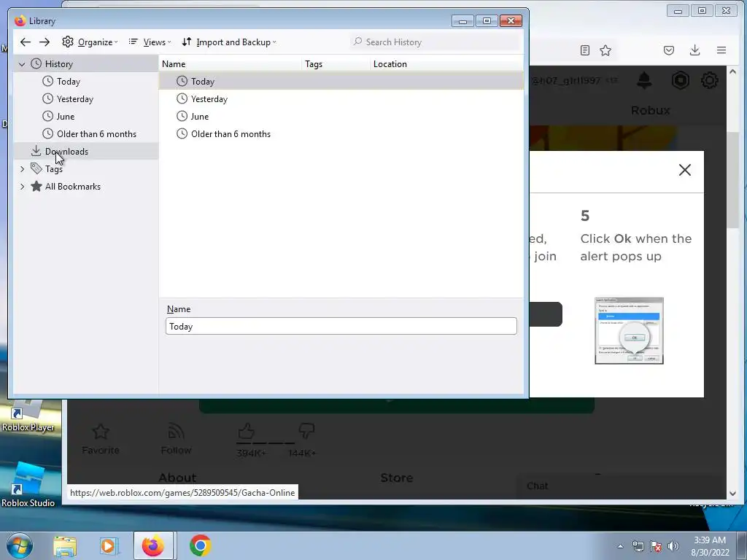The width and height of the screenshot is (747, 560).
Task: Click the Follow icon on Roblox page
Action: 177,432
